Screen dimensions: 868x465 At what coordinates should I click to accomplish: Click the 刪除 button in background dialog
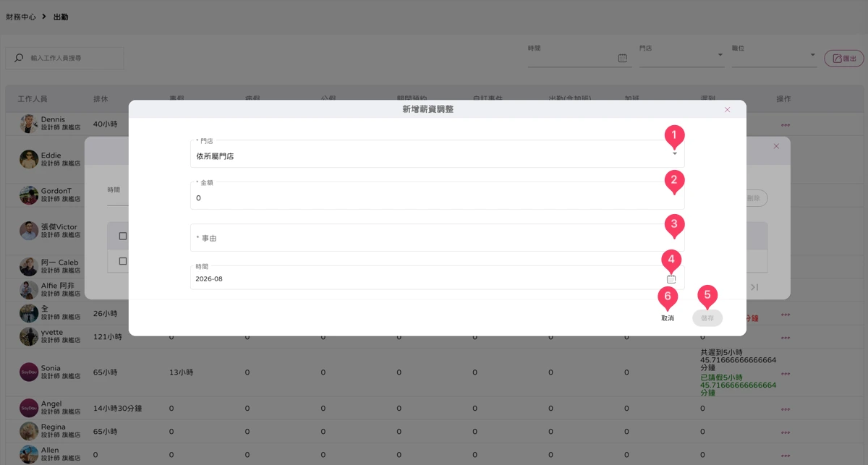(x=752, y=197)
